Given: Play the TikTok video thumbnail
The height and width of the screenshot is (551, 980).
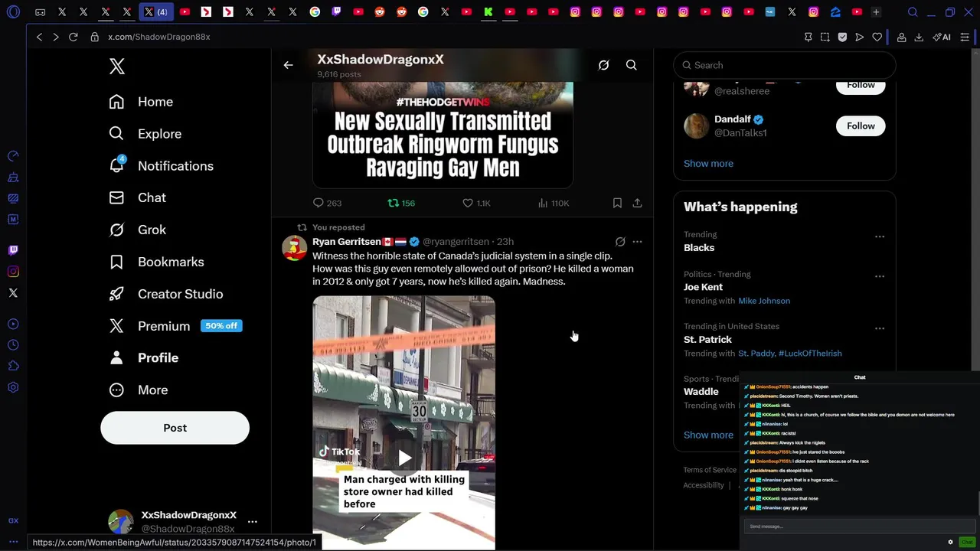Looking at the screenshot, I should (x=404, y=458).
